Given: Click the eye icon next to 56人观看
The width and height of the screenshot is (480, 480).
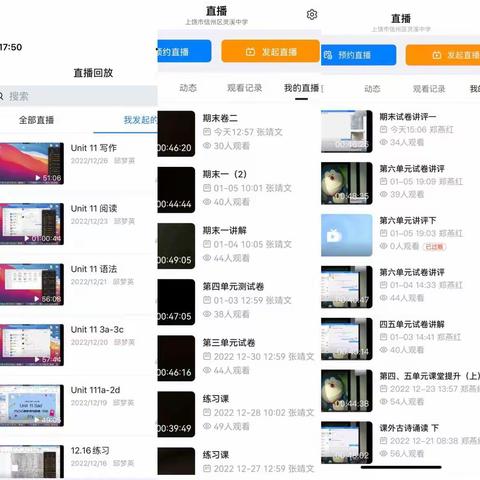Looking at the screenshot, I should [x=384, y=453].
